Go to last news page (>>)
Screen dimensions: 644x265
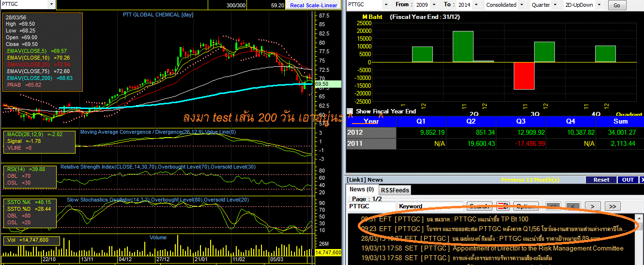[613, 206]
